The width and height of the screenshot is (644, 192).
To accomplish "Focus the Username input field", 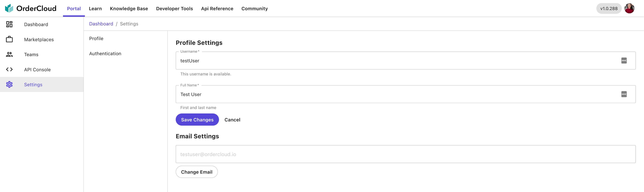I will click(406, 61).
